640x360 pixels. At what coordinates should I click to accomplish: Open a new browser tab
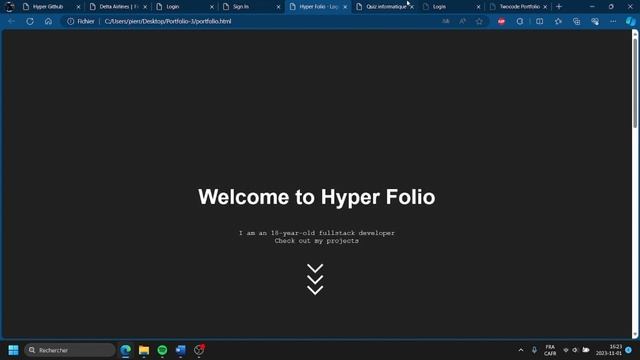click(x=559, y=7)
